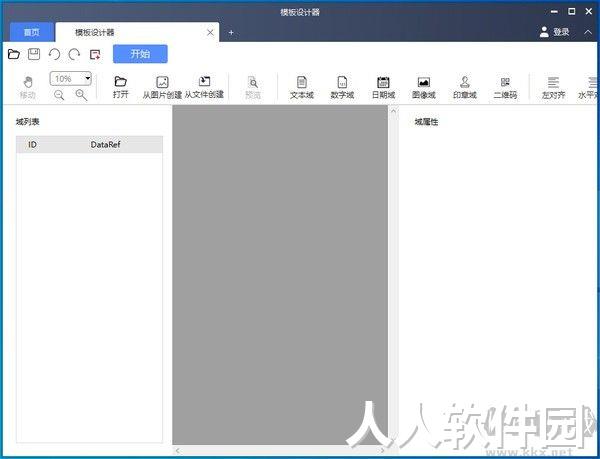Minimize the 模板设计器 window

point(554,12)
